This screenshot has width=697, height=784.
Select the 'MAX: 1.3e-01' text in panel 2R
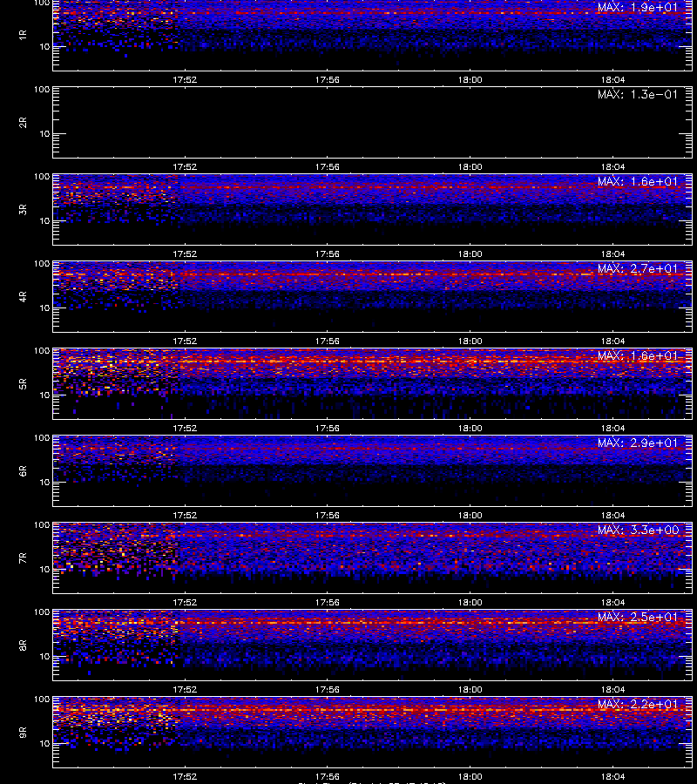(x=638, y=94)
